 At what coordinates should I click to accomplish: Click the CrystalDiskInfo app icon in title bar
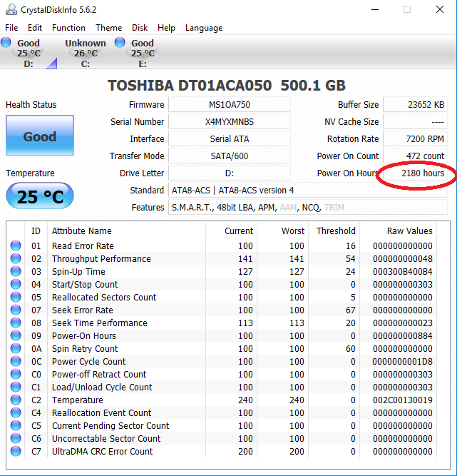coord(9,9)
